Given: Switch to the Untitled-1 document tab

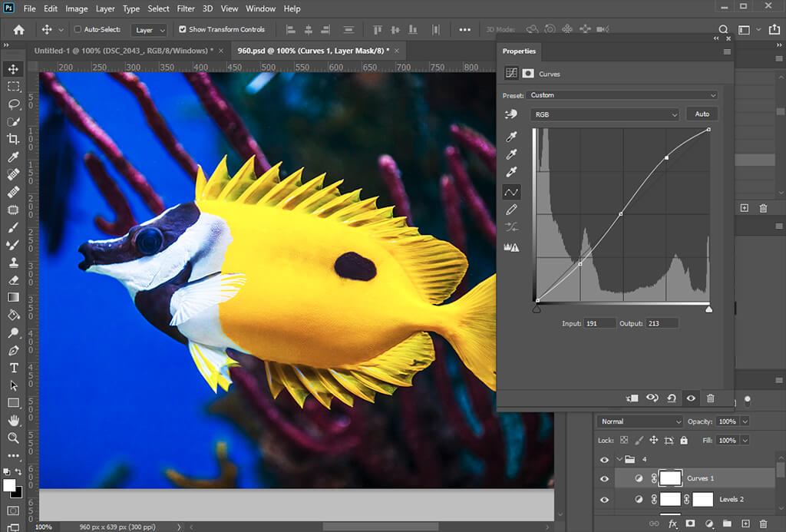Looking at the screenshot, I should [x=124, y=51].
